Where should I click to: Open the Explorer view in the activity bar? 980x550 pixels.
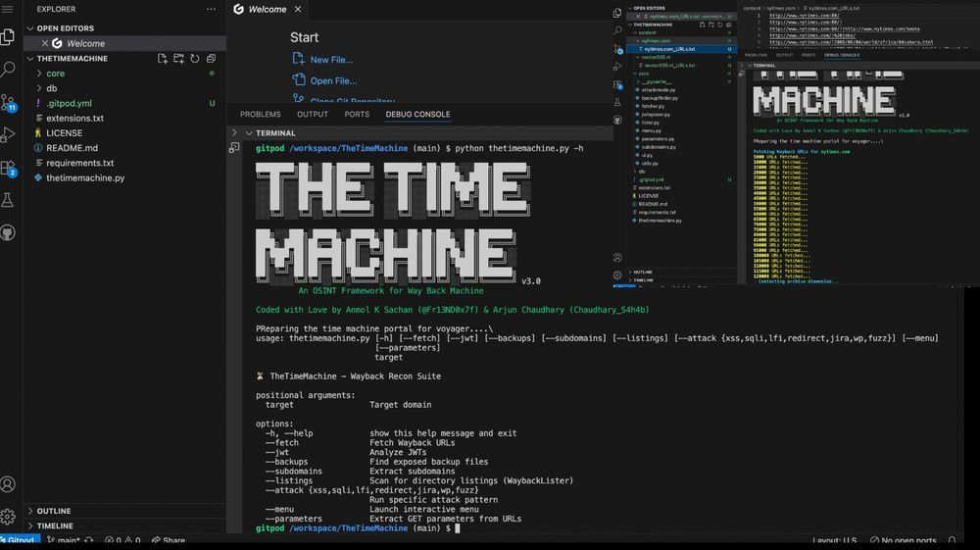click(8, 37)
